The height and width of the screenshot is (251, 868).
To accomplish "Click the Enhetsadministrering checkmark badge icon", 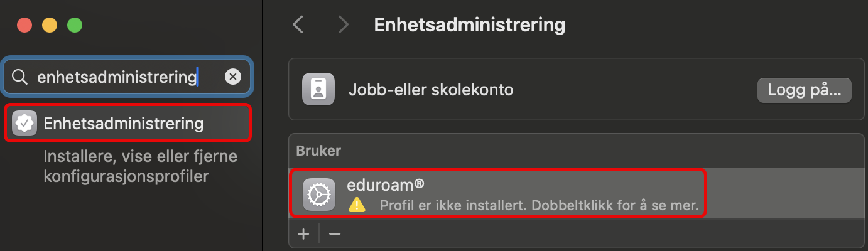I will [x=24, y=124].
